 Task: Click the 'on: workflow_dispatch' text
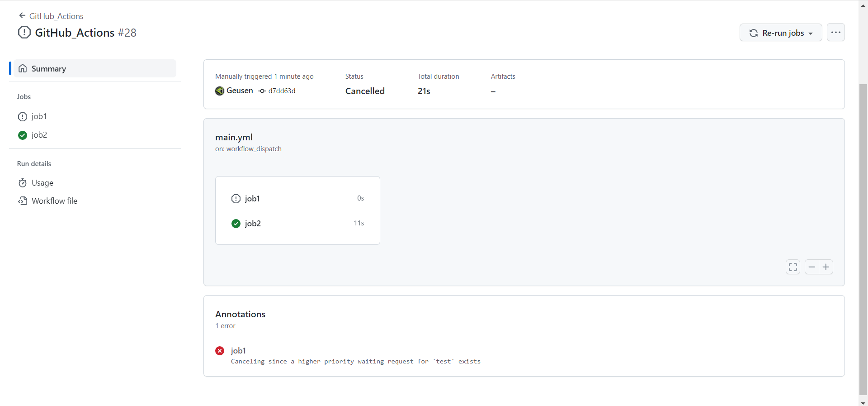[x=248, y=149]
